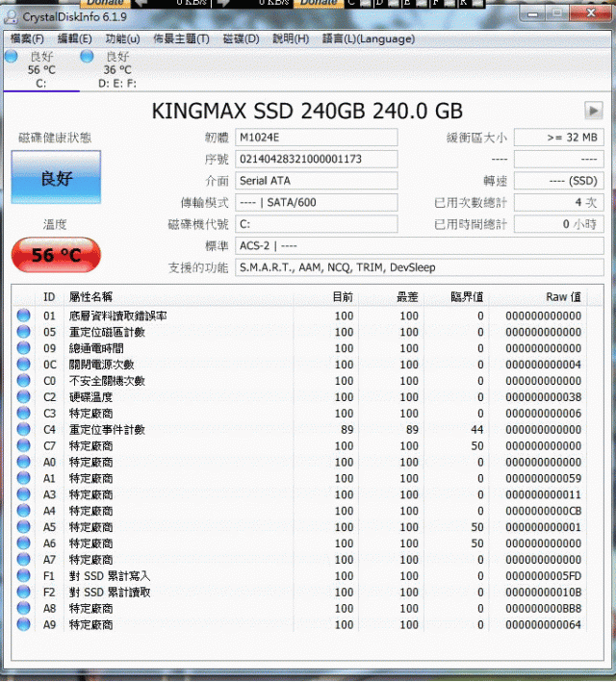
Task: Click status icon of attribute F2
Action: pyautogui.click(x=23, y=592)
